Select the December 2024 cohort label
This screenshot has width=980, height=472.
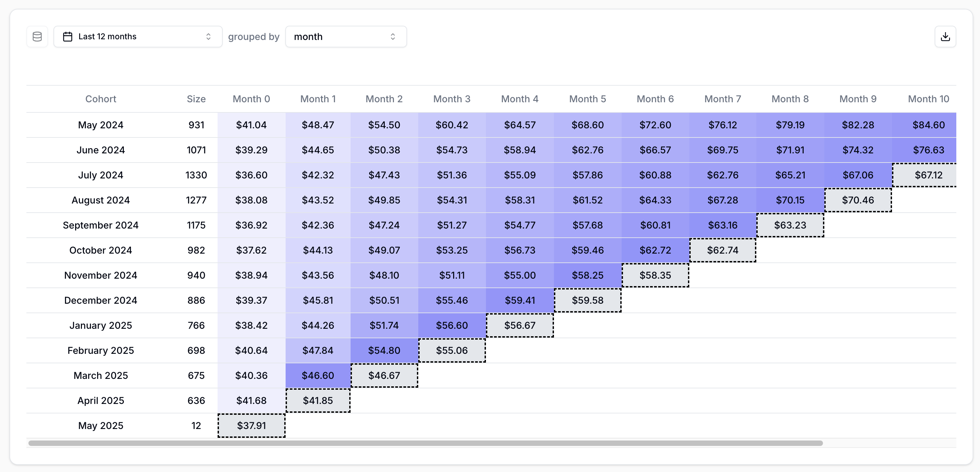click(101, 300)
